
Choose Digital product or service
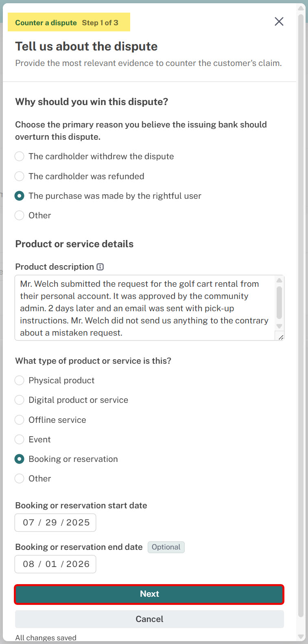pyautogui.click(x=71, y=400)
